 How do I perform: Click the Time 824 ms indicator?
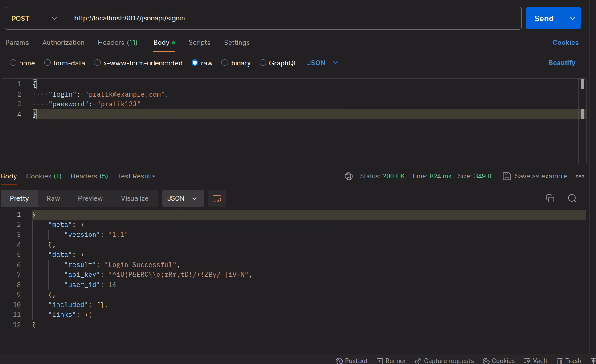(431, 176)
